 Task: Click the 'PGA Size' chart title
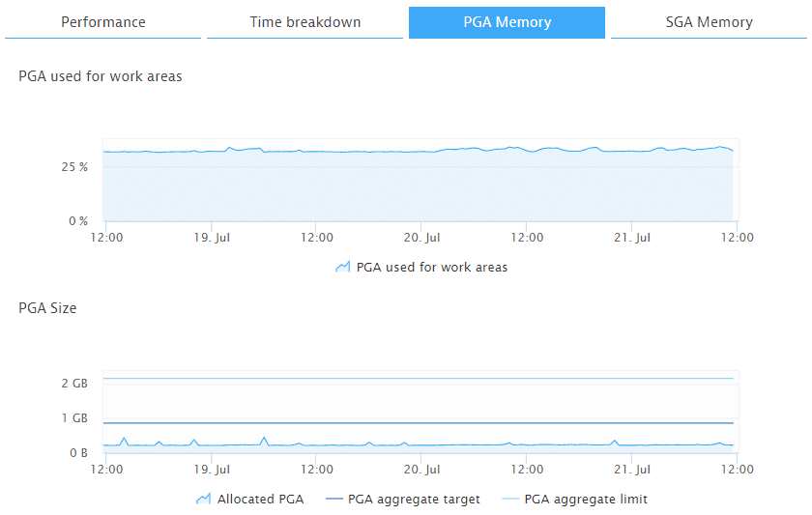pyautogui.click(x=47, y=308)
